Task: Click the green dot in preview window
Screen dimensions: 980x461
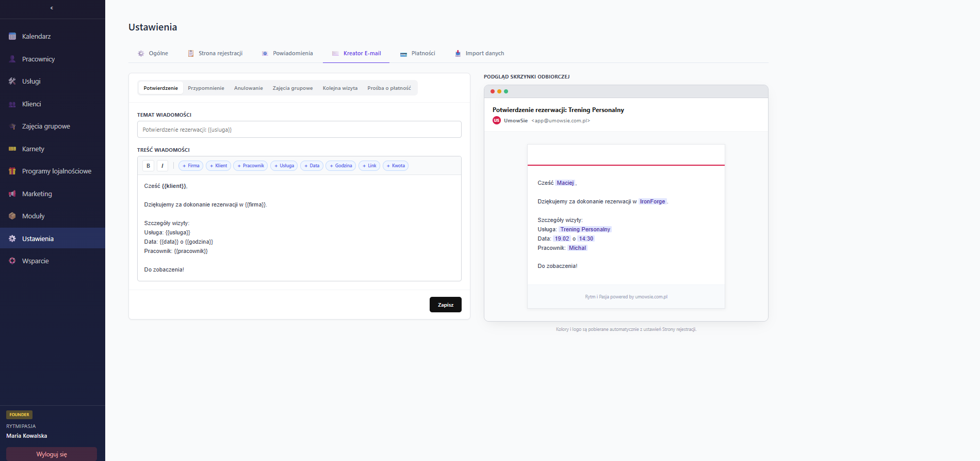Action: point(506,91)
